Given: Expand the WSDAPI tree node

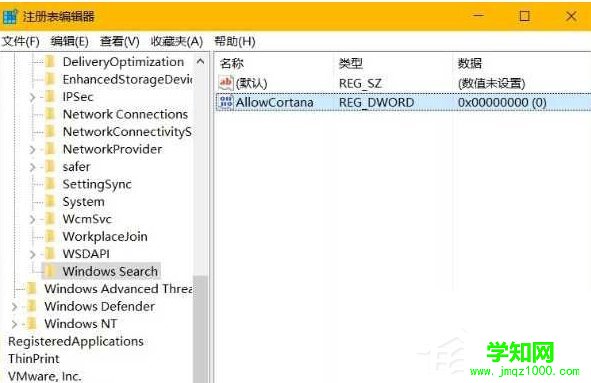Looking at the screenshot, I should 32,254.
